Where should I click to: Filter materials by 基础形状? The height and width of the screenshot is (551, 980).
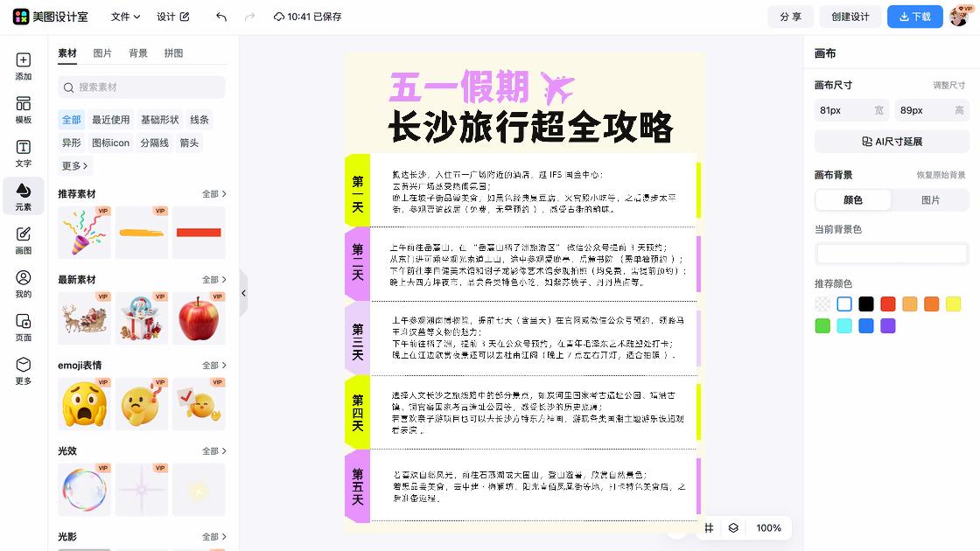coord(159,119)
